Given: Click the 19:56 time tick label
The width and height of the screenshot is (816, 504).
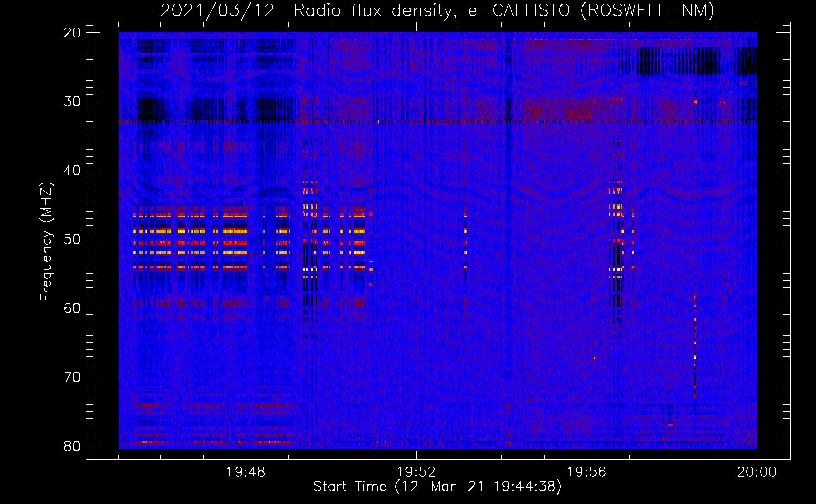Looking at the screenshot, I should pos(587,472).
